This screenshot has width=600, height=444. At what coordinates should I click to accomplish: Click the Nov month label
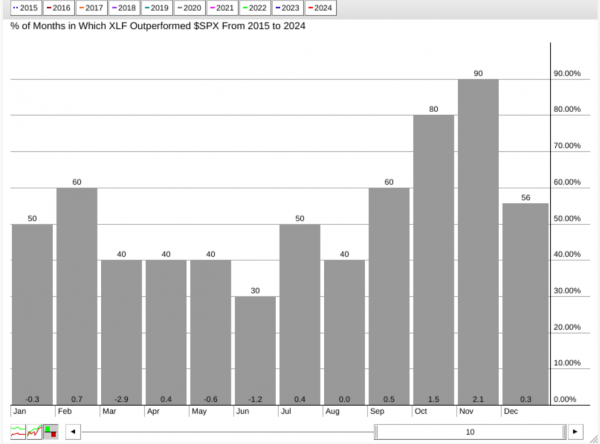[x=466, y=411]
